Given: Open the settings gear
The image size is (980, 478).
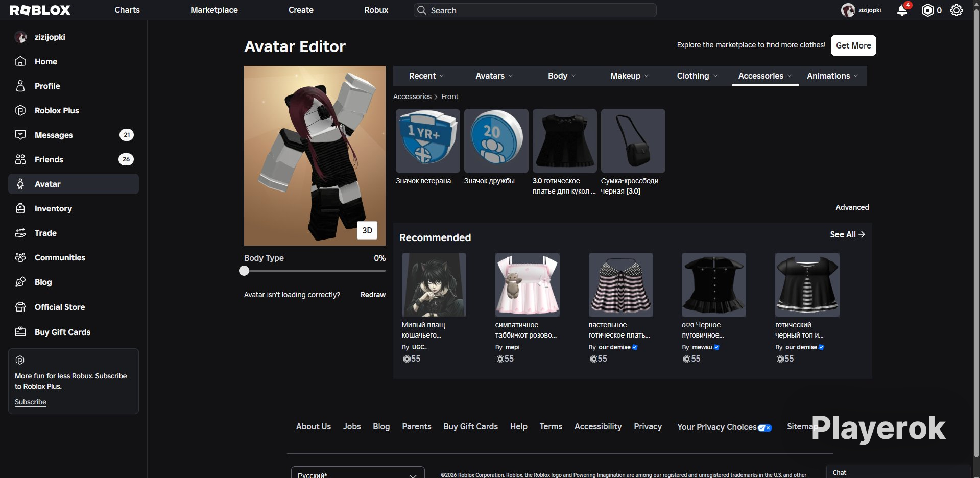Looking at the screenshot, I should pos(957,10).
